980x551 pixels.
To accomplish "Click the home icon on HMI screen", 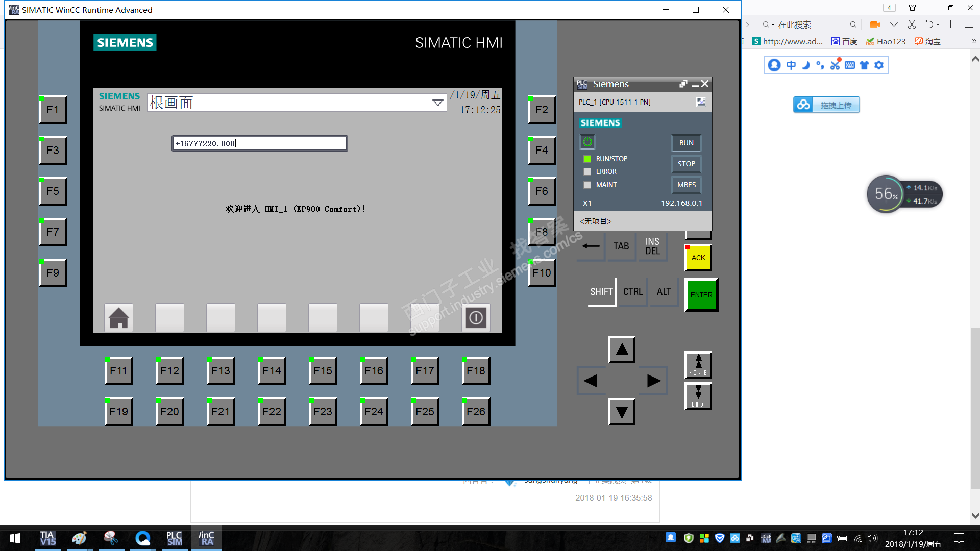I will (118, 318).
